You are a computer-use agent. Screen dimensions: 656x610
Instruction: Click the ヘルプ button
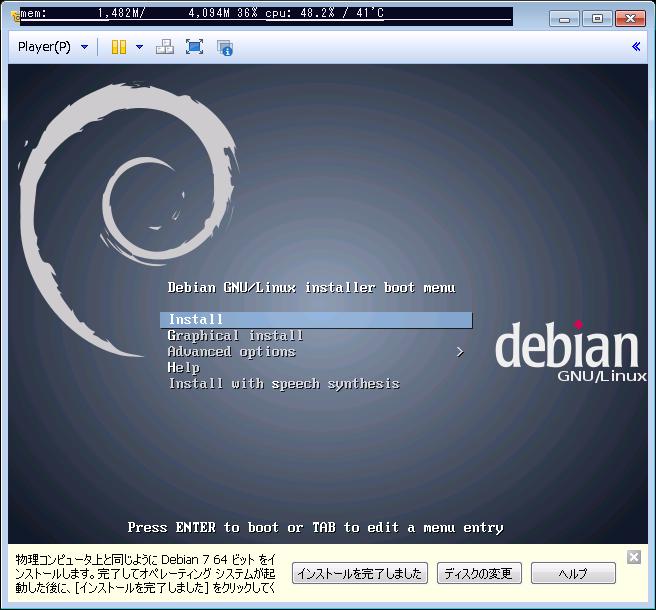[x=573, y=573]
